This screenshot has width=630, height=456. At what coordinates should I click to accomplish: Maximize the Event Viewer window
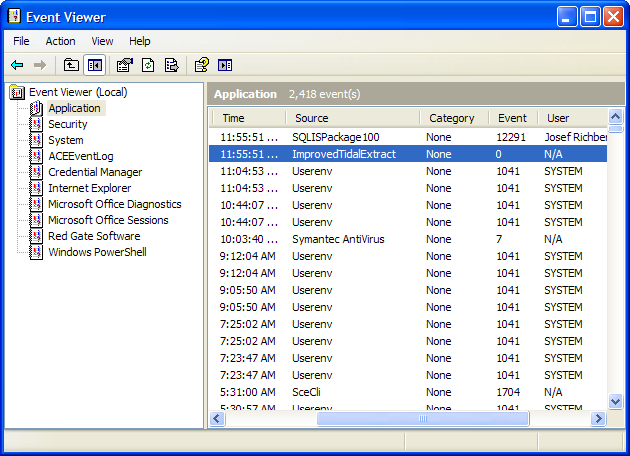pyautogui.click(x=590, y=17)
